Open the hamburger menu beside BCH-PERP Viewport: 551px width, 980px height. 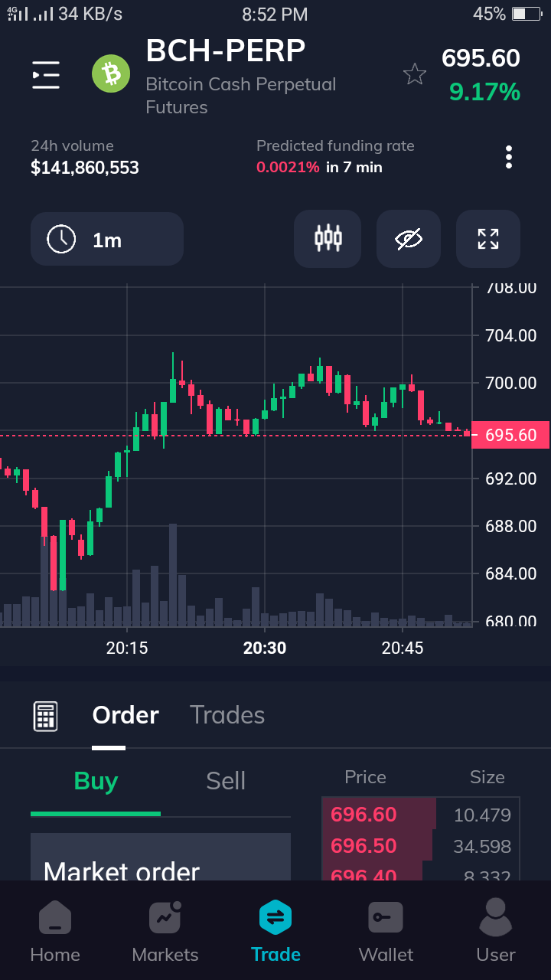(46, 74)
